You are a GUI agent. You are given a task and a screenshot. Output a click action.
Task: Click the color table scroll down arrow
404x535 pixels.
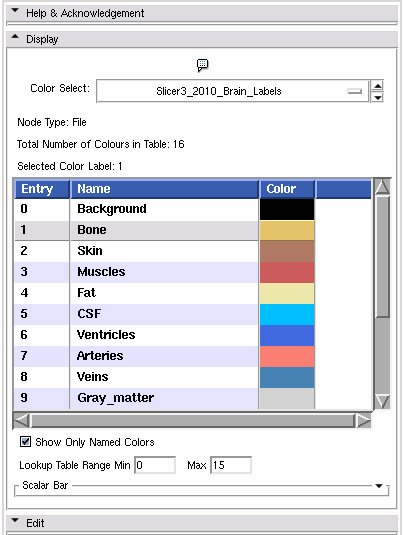coord(382,401)
